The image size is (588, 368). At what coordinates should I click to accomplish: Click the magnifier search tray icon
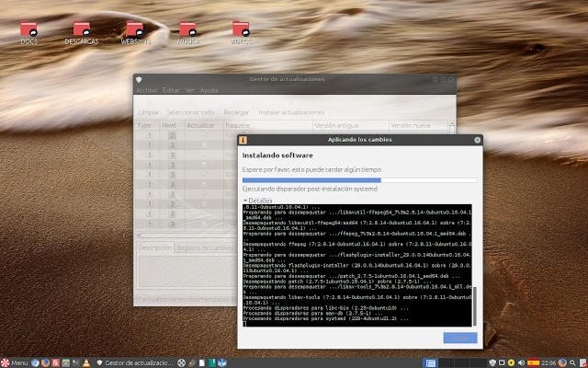pyautogui.click(x=572, y=362)
